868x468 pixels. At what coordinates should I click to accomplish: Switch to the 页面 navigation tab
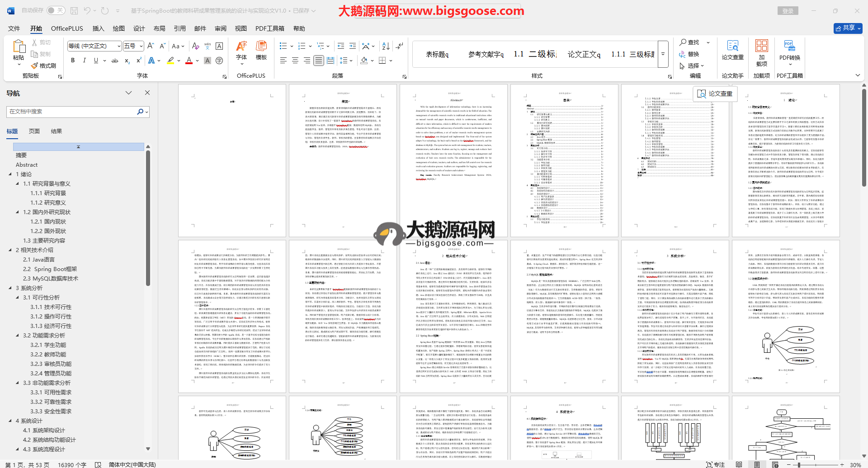pos(34,131)
